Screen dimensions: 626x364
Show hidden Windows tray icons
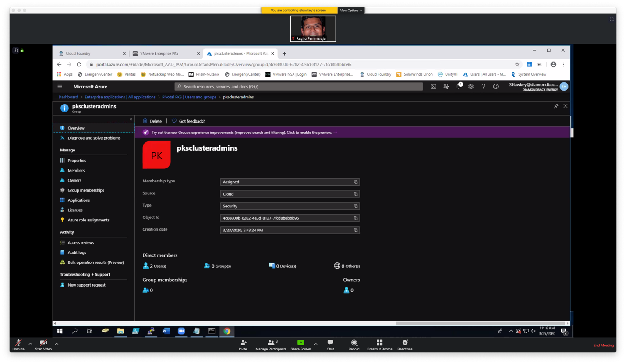tap(511, 331)
